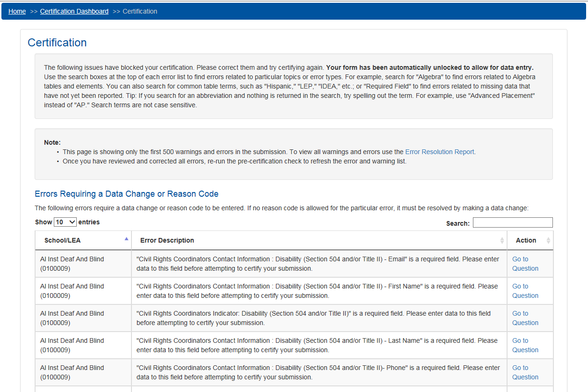This screenshot has height=392, width=588.
Task: Click the Errors Requiring a Data Change heading
Action: (126, 194)
